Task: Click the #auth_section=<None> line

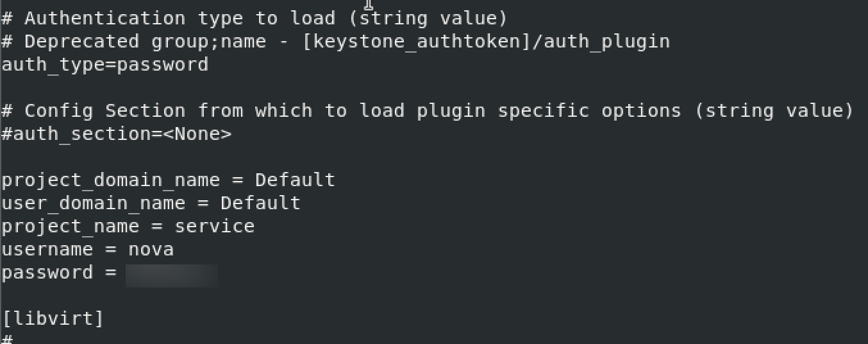Action: click(117, 134)
